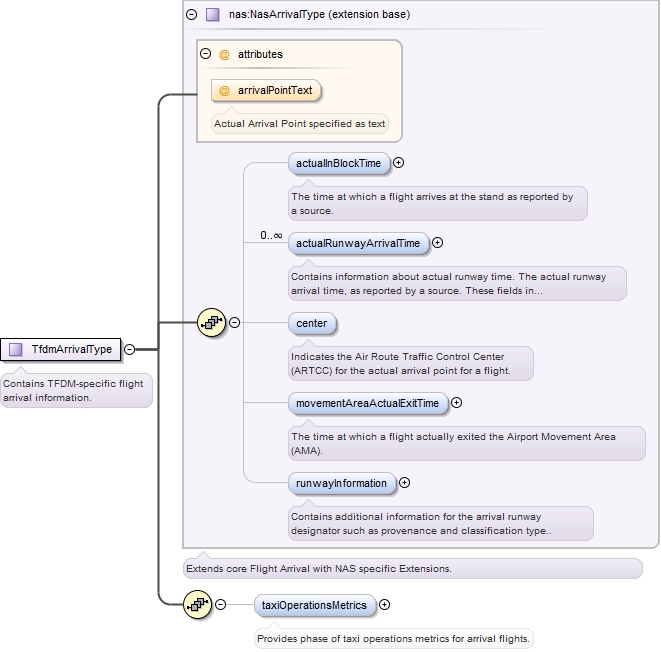The width and height of the screenshot is (661, 652).
Task: Collapse the nas:NasArrivalType extension base section
Action: [x=192, y=15]
